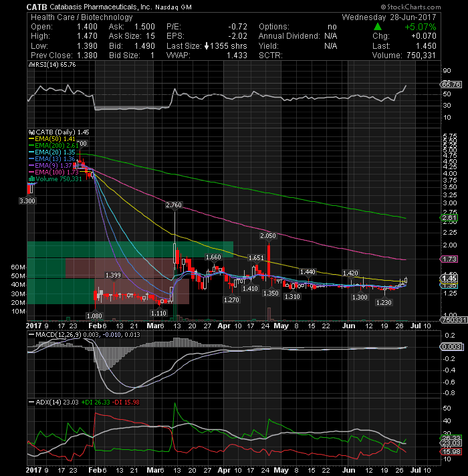Click the EMA(9) 1.37 legend entry

(50, 165)
